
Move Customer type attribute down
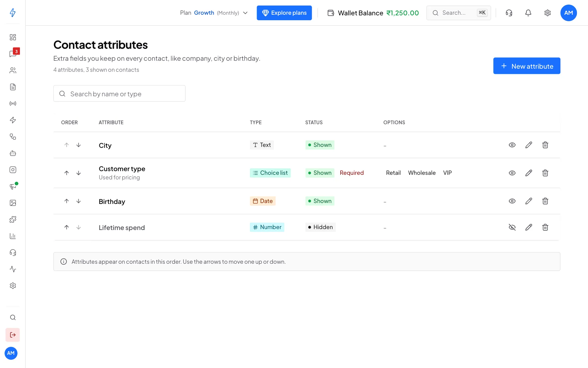tap(78, 173)
